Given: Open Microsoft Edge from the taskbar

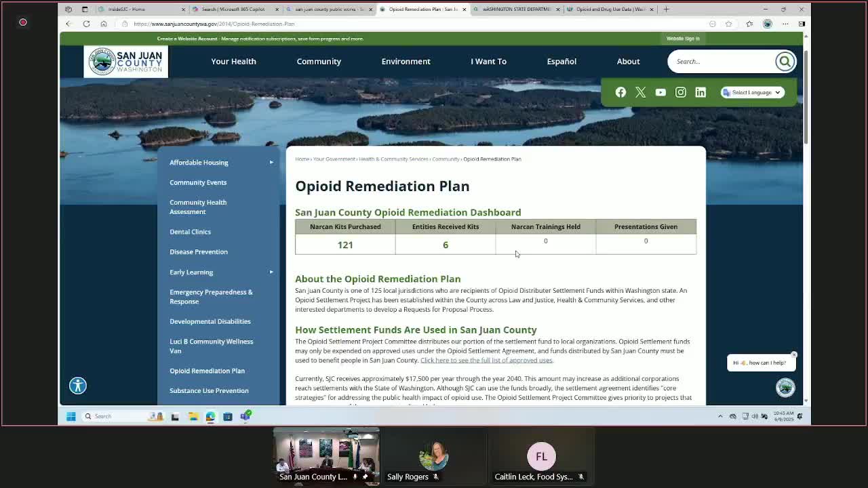Looking at the screenshot, I should (x=210, y=416).
